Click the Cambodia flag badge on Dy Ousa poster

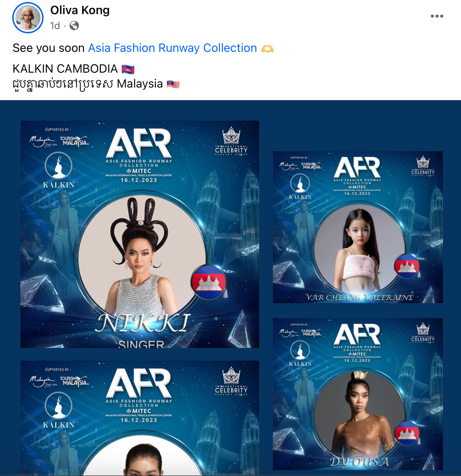pyautogui.click(x=407, y=433)
